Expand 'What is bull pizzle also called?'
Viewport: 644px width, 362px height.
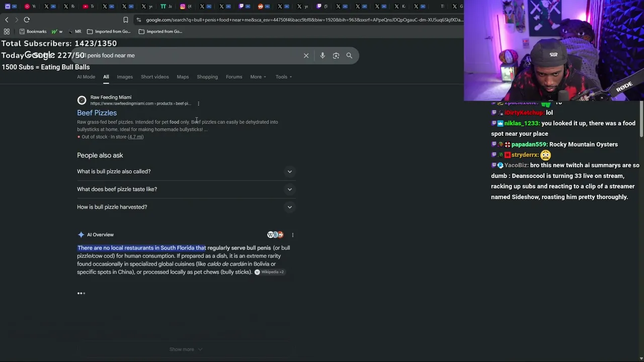pos(185,171)
